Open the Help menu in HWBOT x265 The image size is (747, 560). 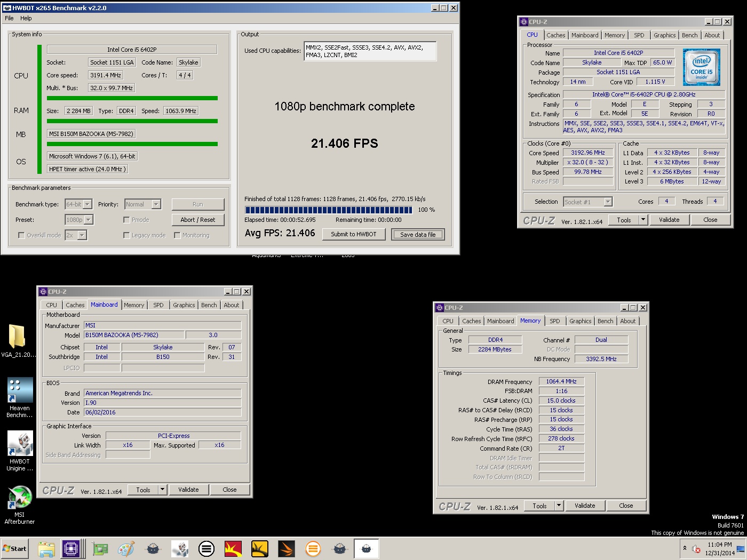point(26,18)
